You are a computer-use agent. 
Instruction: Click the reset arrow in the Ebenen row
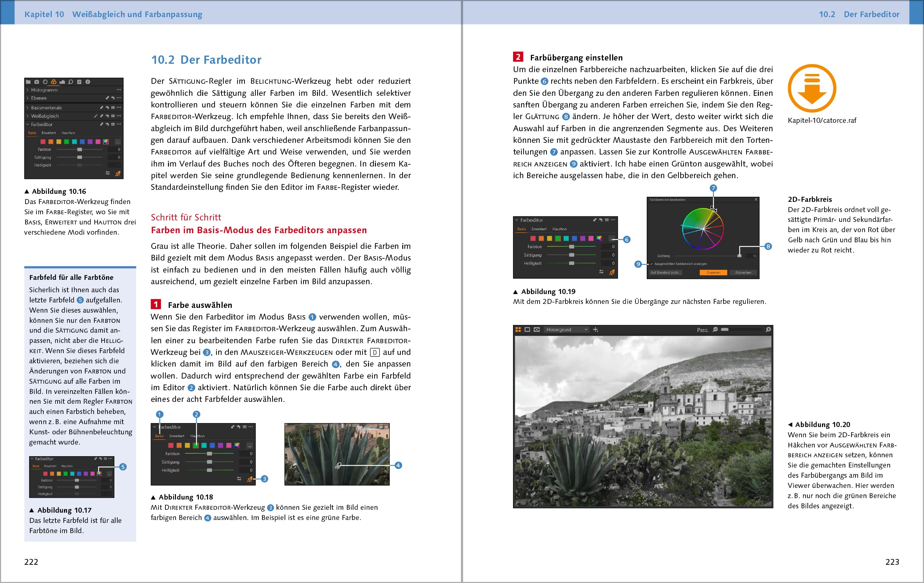[113, 98]
